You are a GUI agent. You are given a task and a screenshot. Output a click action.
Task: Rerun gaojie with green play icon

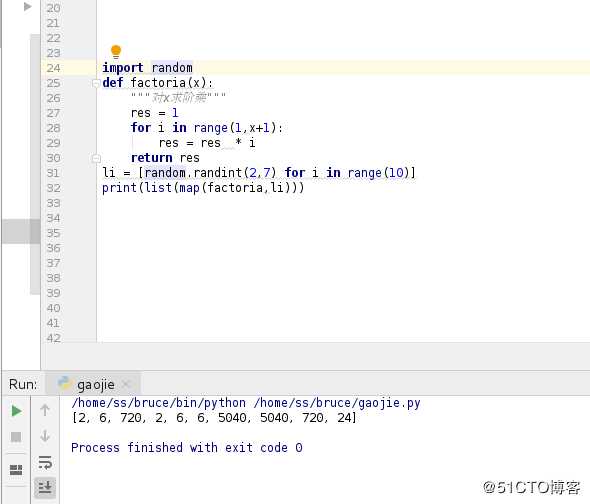click(16, 411)
